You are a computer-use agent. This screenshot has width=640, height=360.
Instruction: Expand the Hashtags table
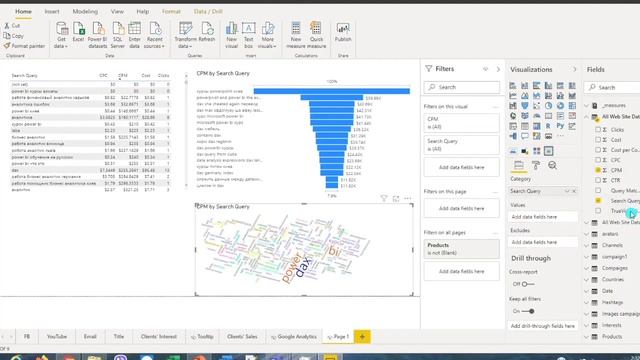click(x=587, y=302)
